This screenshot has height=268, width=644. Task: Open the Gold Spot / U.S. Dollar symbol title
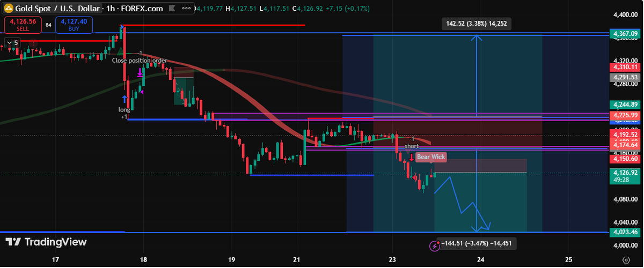click(x=57, y=9)
